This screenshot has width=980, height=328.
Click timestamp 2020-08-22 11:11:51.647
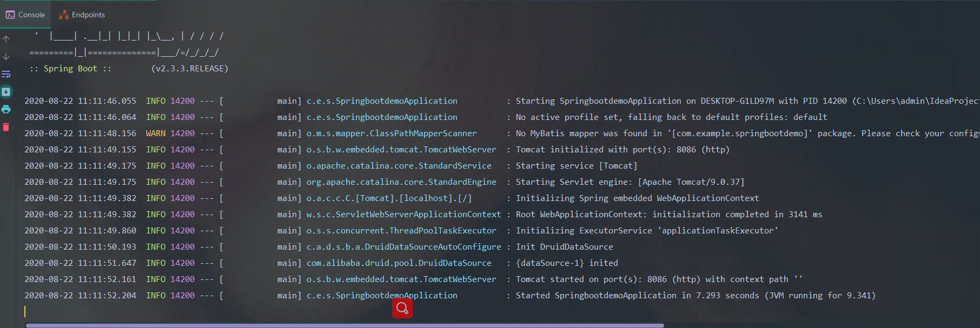click(81, 263)
